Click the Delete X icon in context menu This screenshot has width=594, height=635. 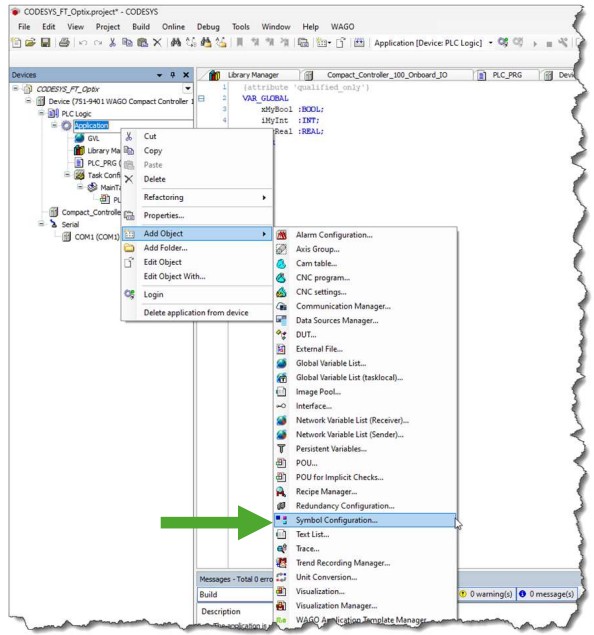click(129, 179)
